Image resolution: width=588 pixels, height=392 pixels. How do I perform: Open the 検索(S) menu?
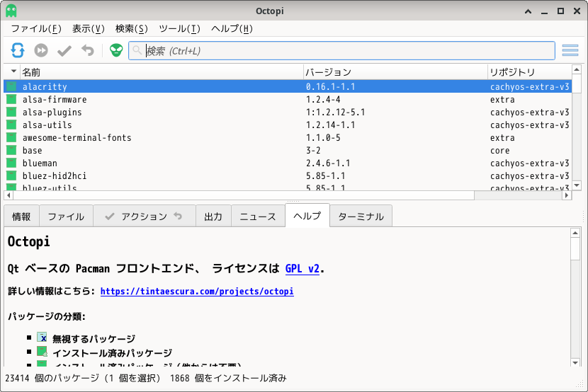(131, 28)
